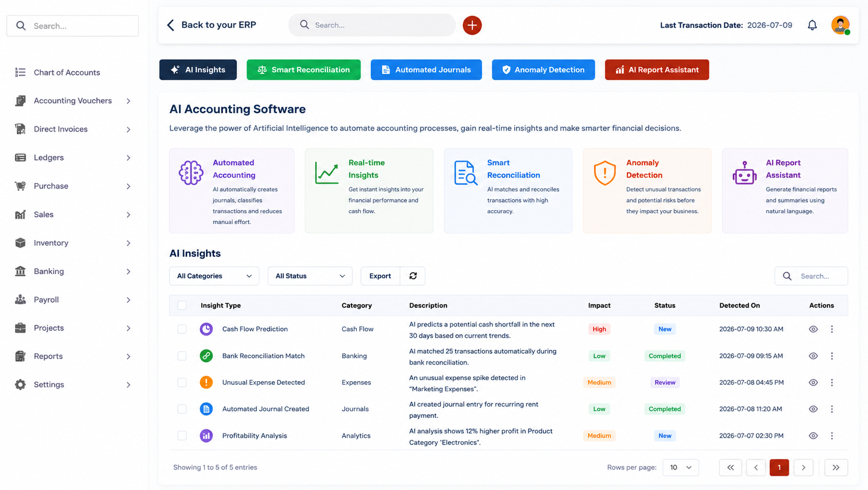868x490 pixels.
Task: Click the back arrow to your ERP
Action: pos(171,25)
